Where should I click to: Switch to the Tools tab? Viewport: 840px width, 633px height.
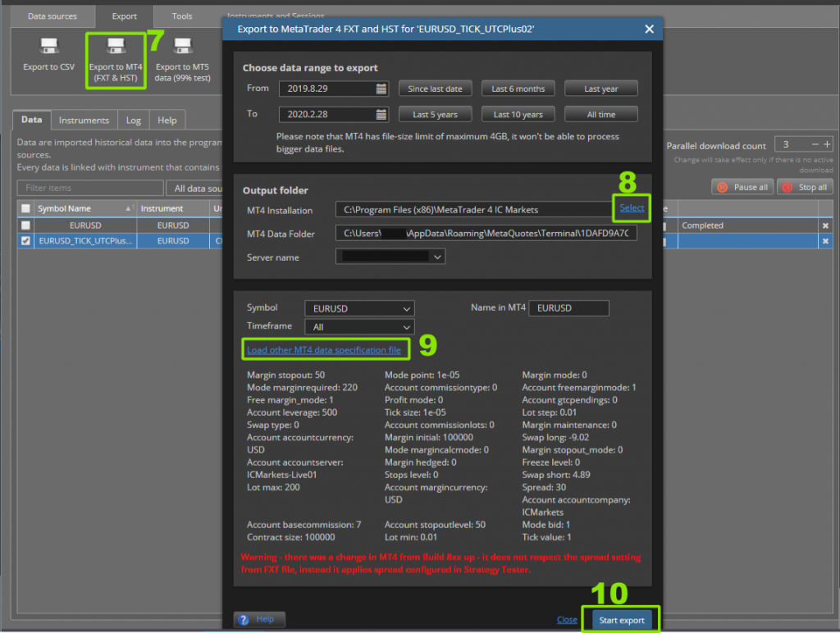click(182, 16)
